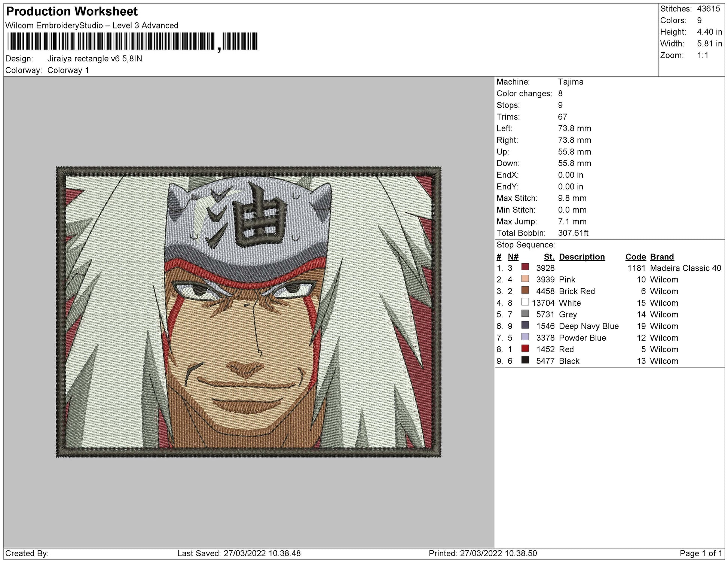The height and width of the screenshot is (563, 728).
Task: Click the Height value 4.40 in
Action: coord(710,32)
